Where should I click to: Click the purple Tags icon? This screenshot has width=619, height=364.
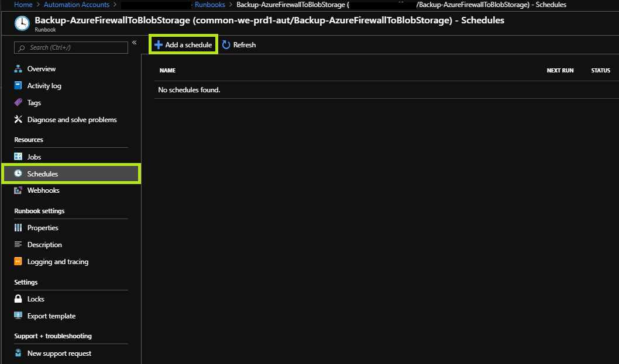point(18,102)
